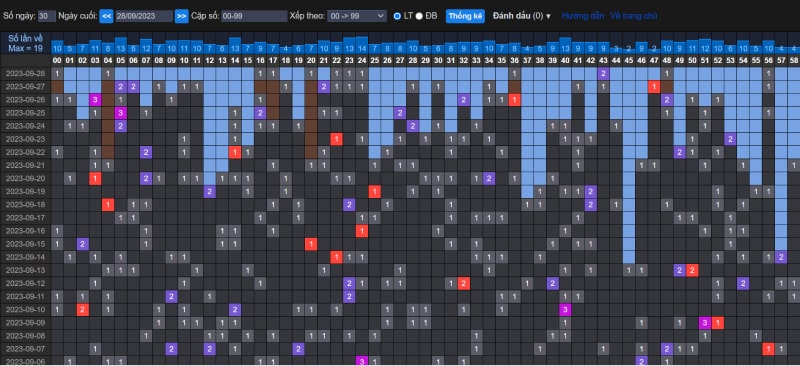This screenshot has width=800, height=366.
Task: Click purple 2 cell in 2023-09-28 row
Action: (603, 73)
